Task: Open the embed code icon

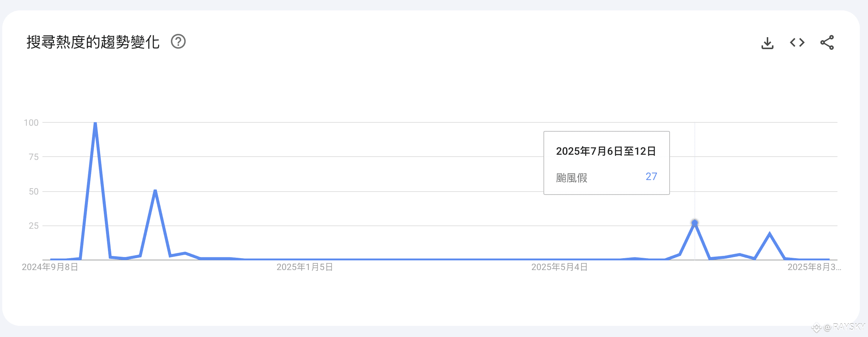Action: tap(797, 42)
